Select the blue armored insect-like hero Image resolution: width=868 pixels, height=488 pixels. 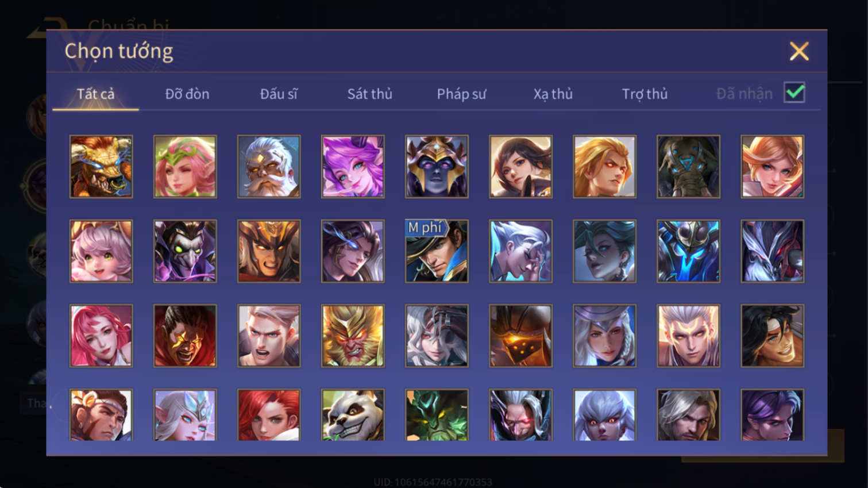pos(688,251)
